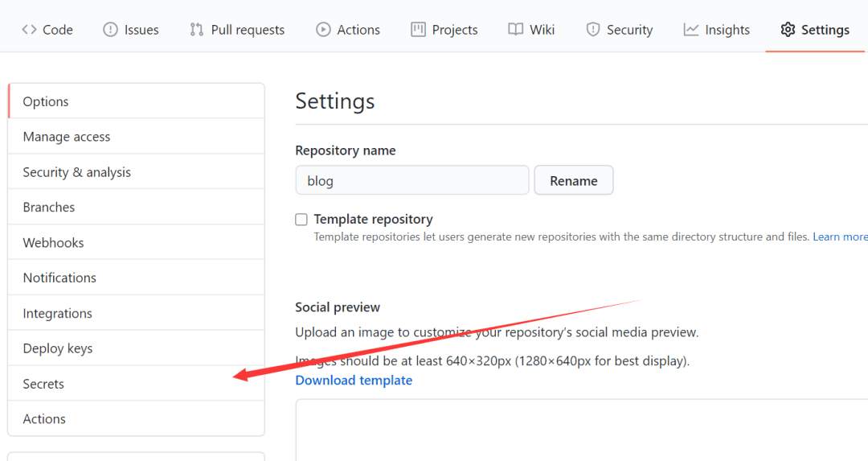Click the Learn more link

[x=840, y=237]
